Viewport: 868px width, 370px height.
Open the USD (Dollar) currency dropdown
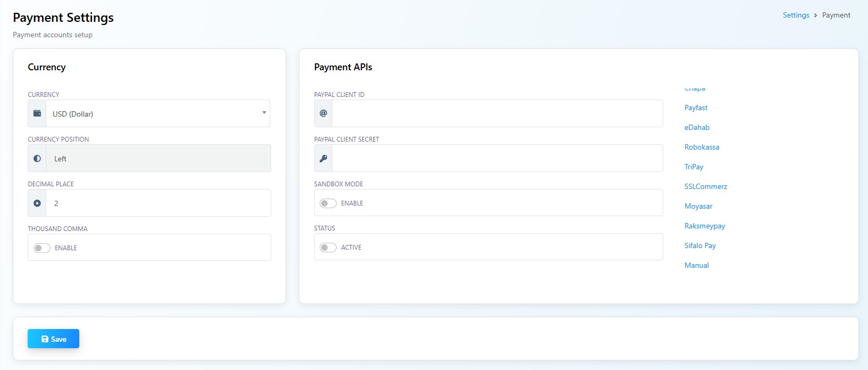tap(154, 114)
